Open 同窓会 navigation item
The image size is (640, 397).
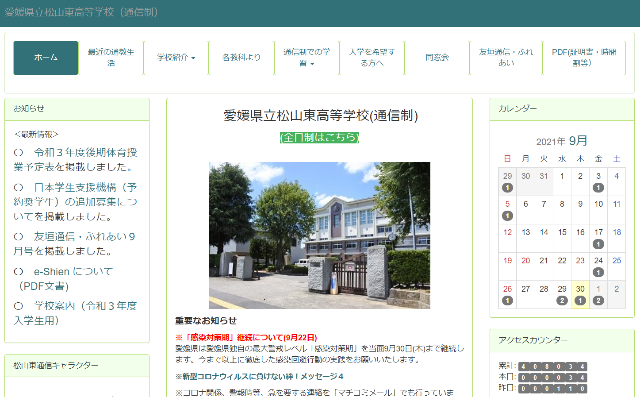point(437,58)
